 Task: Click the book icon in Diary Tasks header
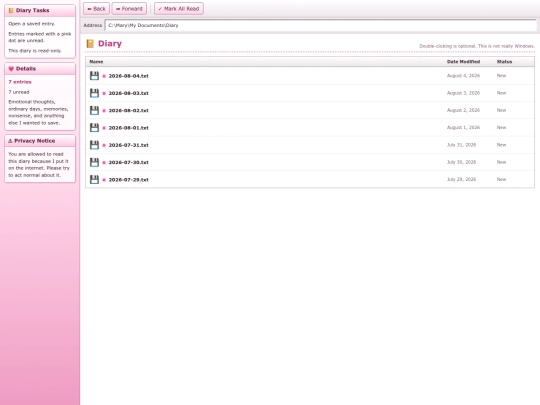point(11,10)
